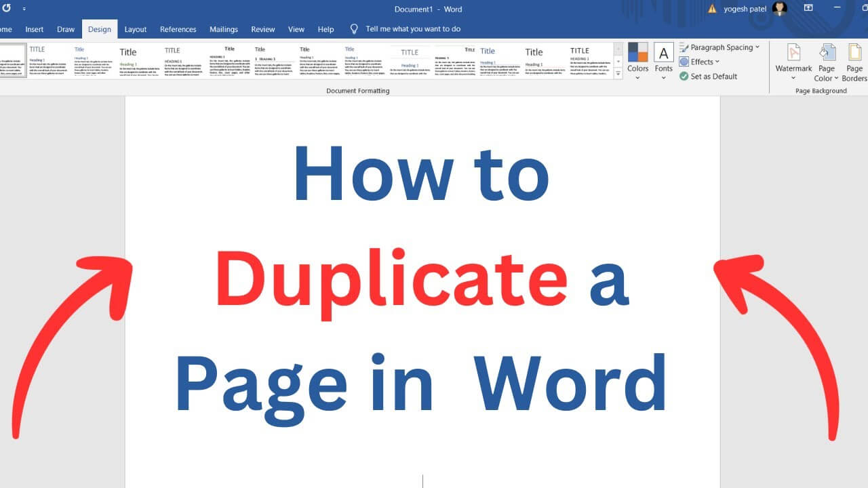Open the style gallery More arrow

[x=616, y=75]
